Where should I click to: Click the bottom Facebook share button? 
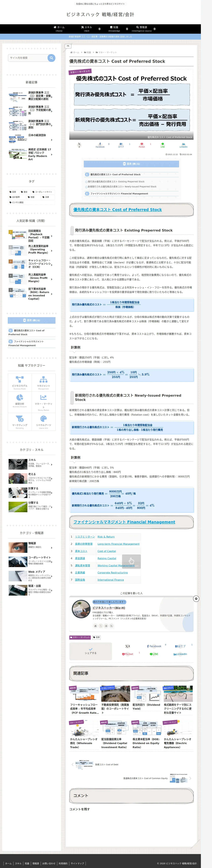coord(154,646)
